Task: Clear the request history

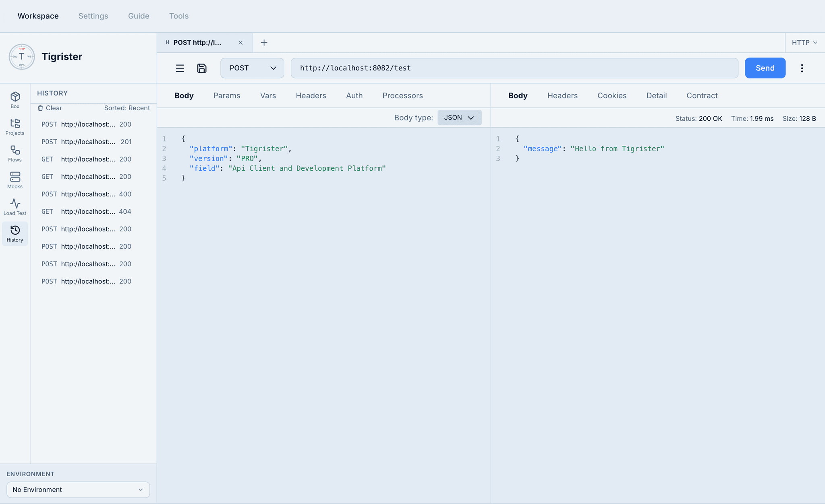Action: (x=50, y=108)
